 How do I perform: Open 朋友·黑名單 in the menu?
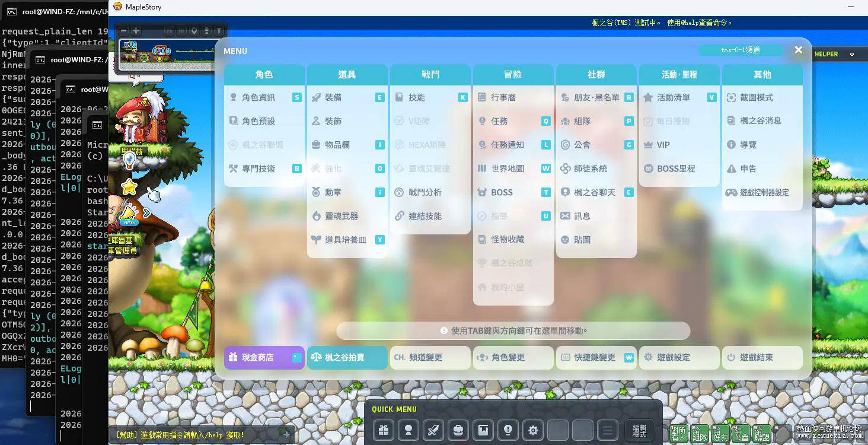click(x=596, y=97)
